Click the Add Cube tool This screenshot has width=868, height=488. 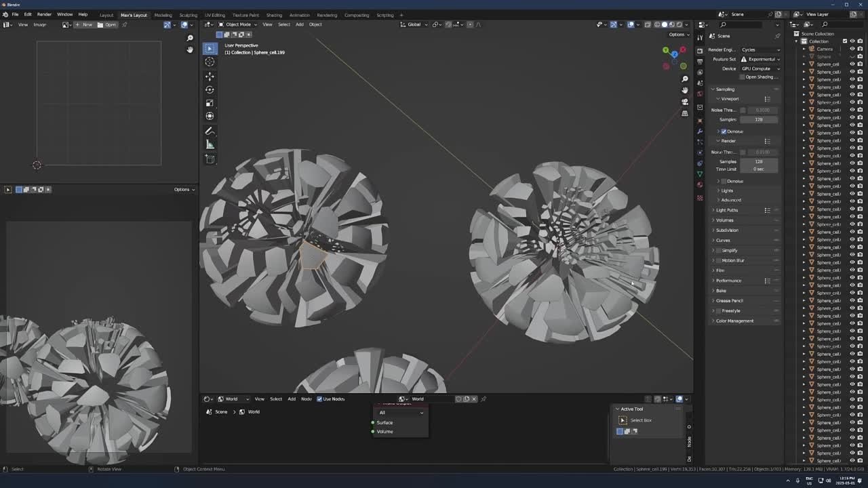[210, 159]
